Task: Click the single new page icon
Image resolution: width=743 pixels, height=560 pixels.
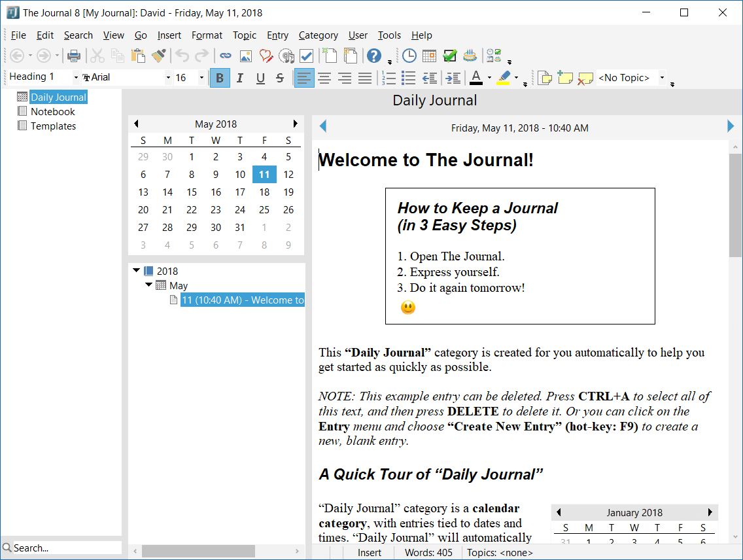Action: [330, 56]
